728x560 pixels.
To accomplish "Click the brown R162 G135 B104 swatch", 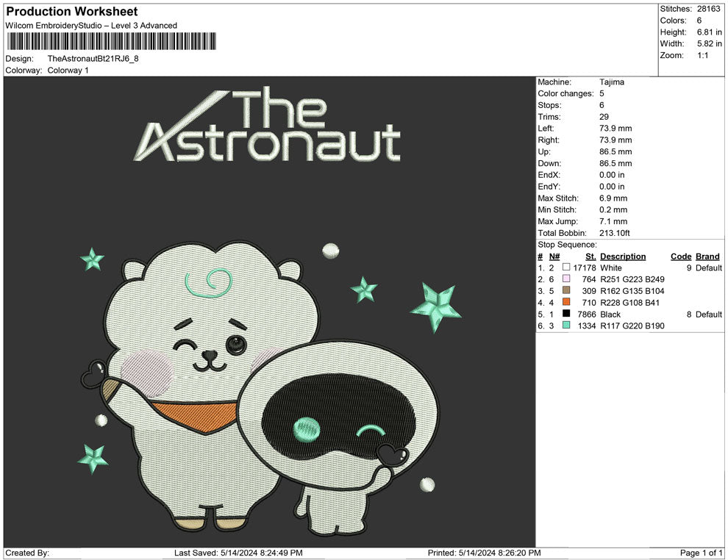I will click(x=566, y=290).
